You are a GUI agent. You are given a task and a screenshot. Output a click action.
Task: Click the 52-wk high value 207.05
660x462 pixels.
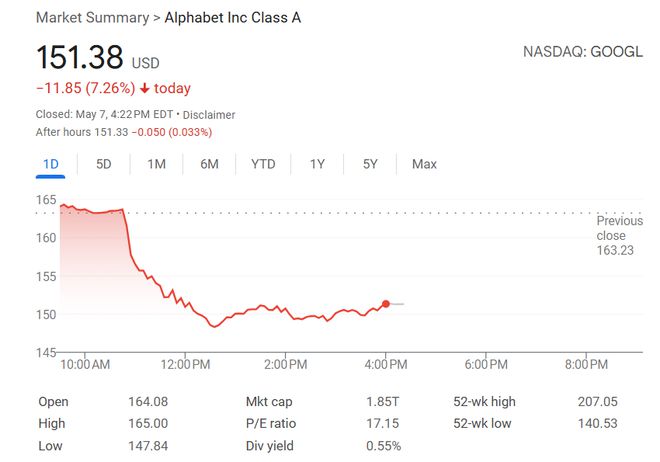(597, 402)
